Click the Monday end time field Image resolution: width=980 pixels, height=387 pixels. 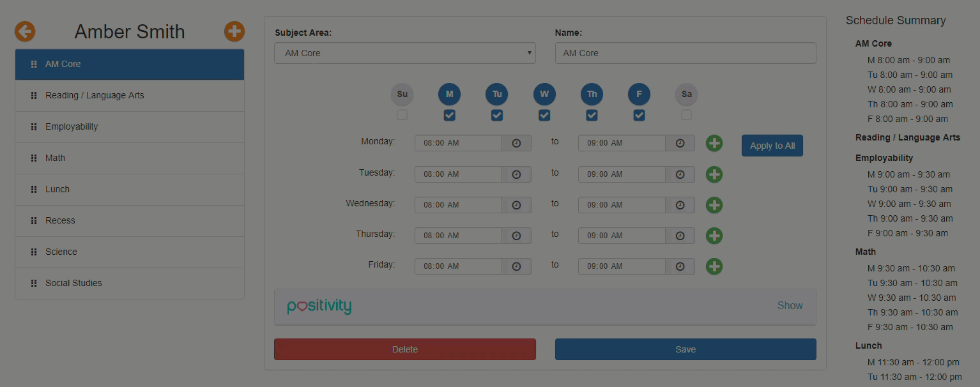[x=622, y=143]
